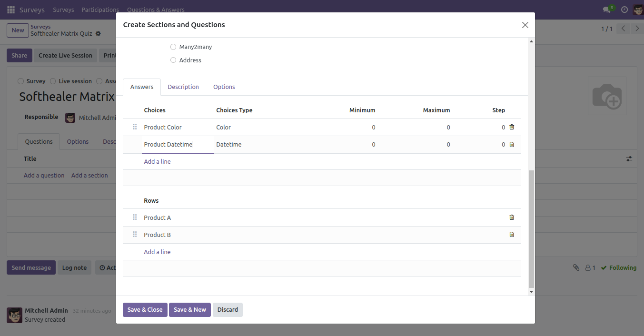
Task: Select the Questions tab on survey form
Action: coord(39,142)
